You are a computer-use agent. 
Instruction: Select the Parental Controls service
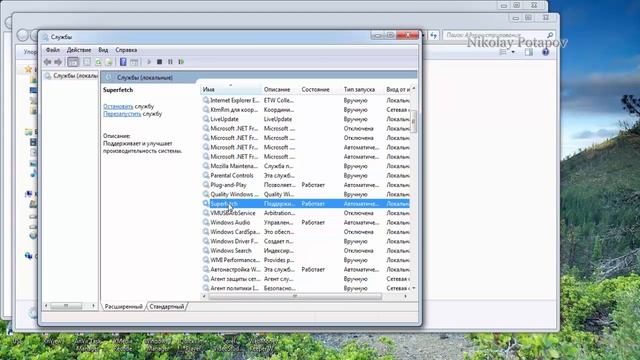click(306, 176)
